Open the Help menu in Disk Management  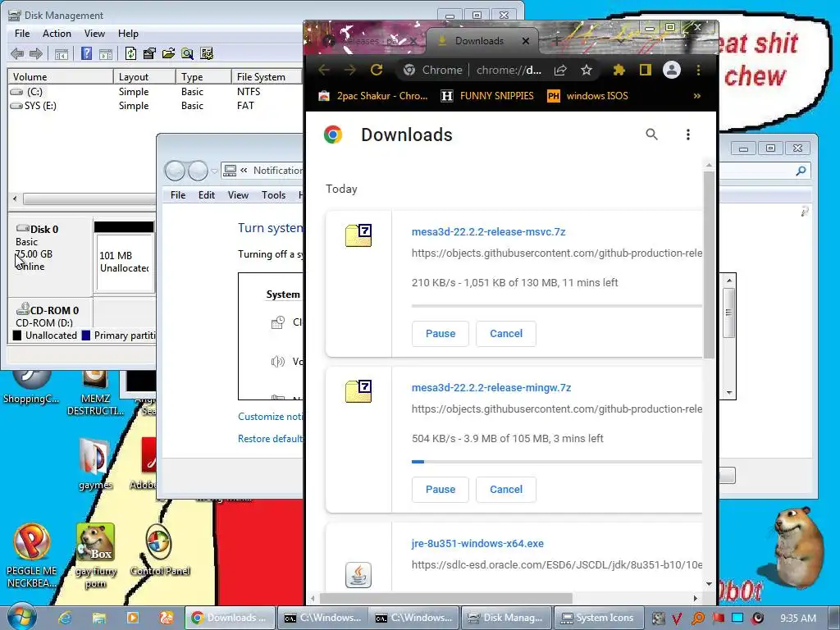(x=128, y=33)
